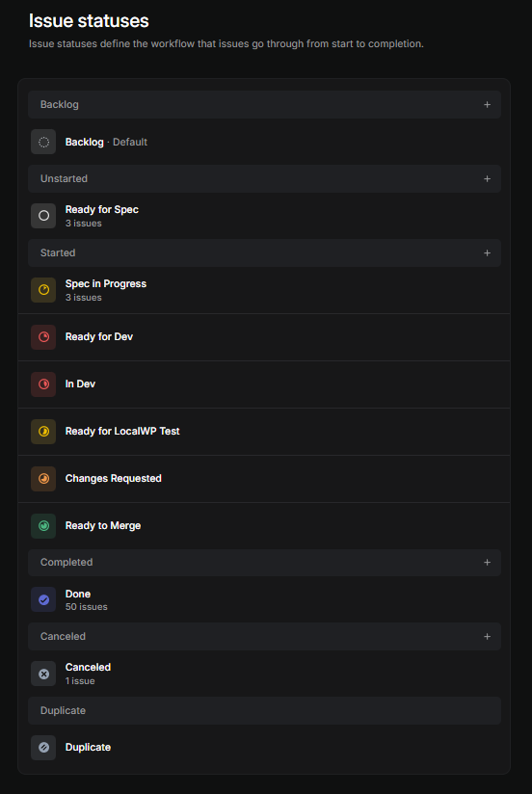Select the Ready to Merge status row
The width and height of the screenshot is (532, 794).
tap(264, 525)
